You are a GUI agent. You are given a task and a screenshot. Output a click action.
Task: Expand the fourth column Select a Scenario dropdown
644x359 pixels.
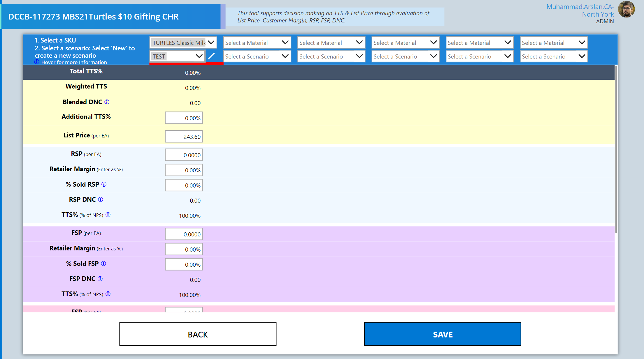pos(406,56)
